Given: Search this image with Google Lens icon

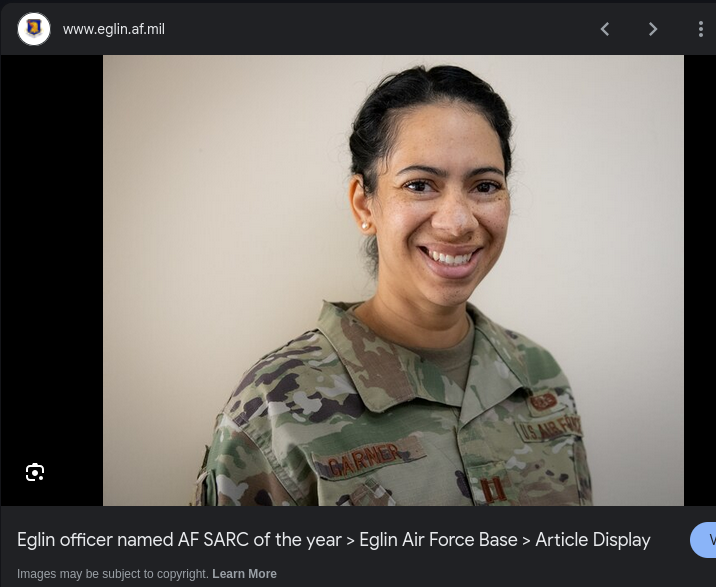Looking at the screenshot, I should 35,472.
